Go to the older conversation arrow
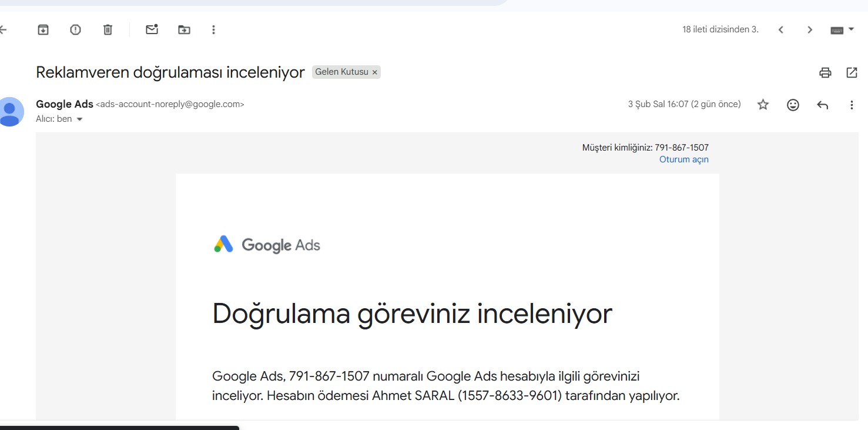Screen dimensions: 868x430 (x=810, y=29)
